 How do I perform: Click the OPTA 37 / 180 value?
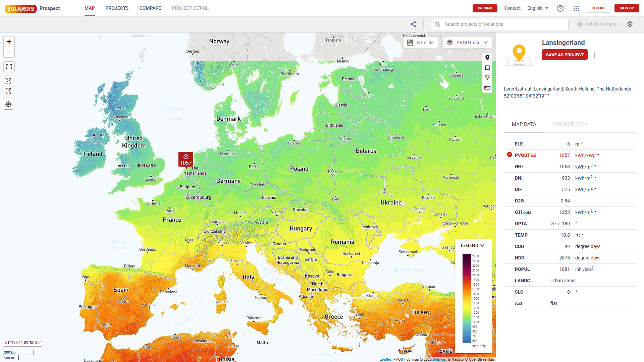pyautogui.click(x=560, y=224)
